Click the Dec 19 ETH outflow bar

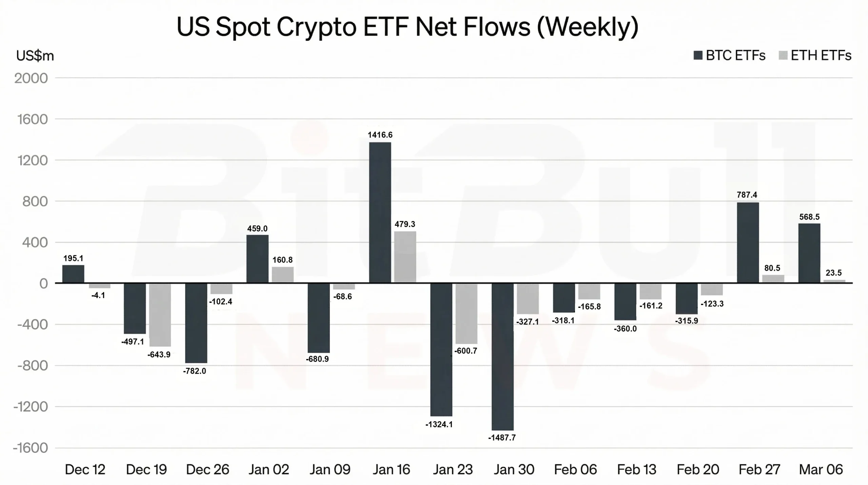tap(160, 315)
